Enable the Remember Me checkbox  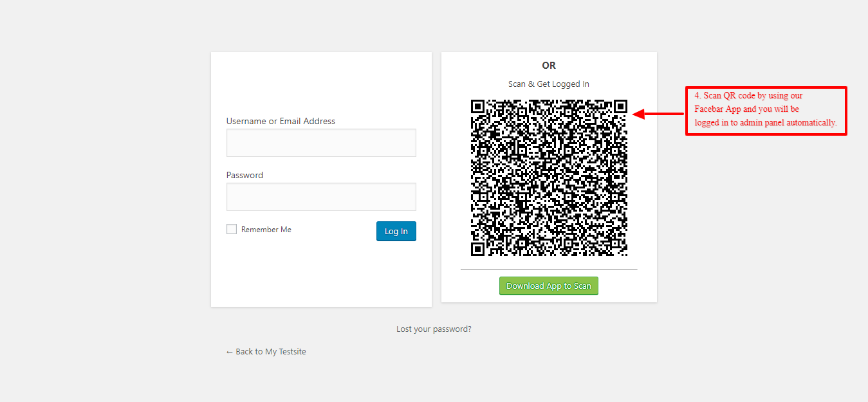click(232, 229)
